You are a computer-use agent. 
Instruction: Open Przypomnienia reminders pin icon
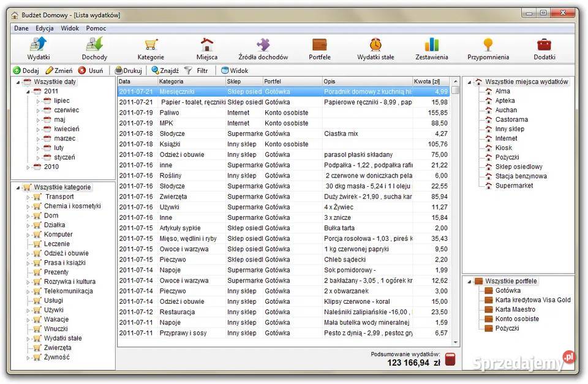pos(488,48)
